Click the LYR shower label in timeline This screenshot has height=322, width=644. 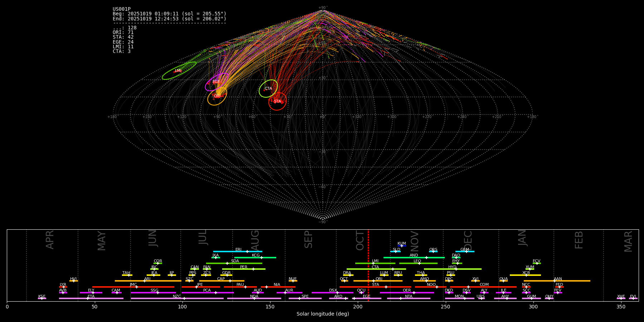63,284
